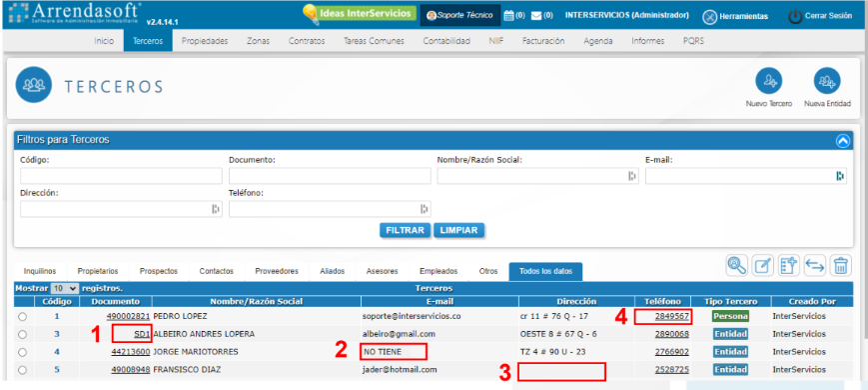Open the Facturación menu
The width and height of the screenshot is (868, 390).
click(x=543, y=41)
